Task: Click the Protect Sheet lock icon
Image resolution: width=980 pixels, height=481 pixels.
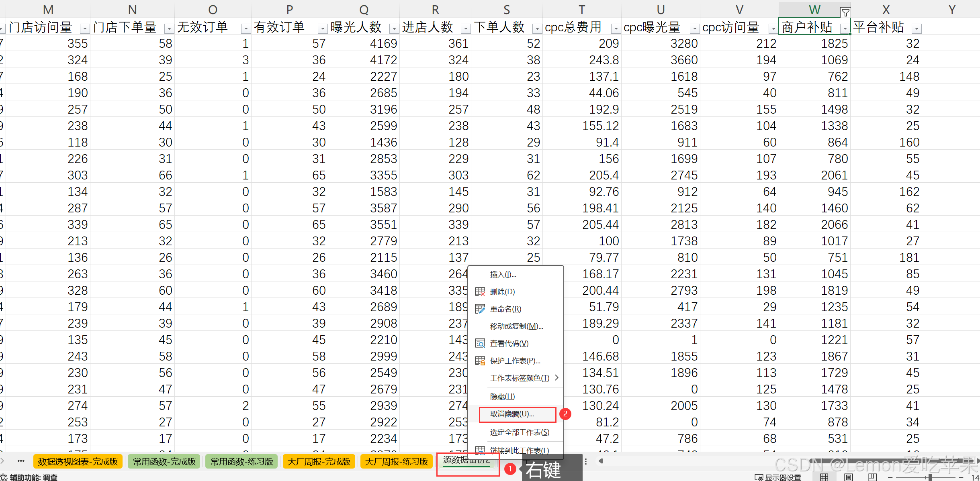Action: point(480,361)
